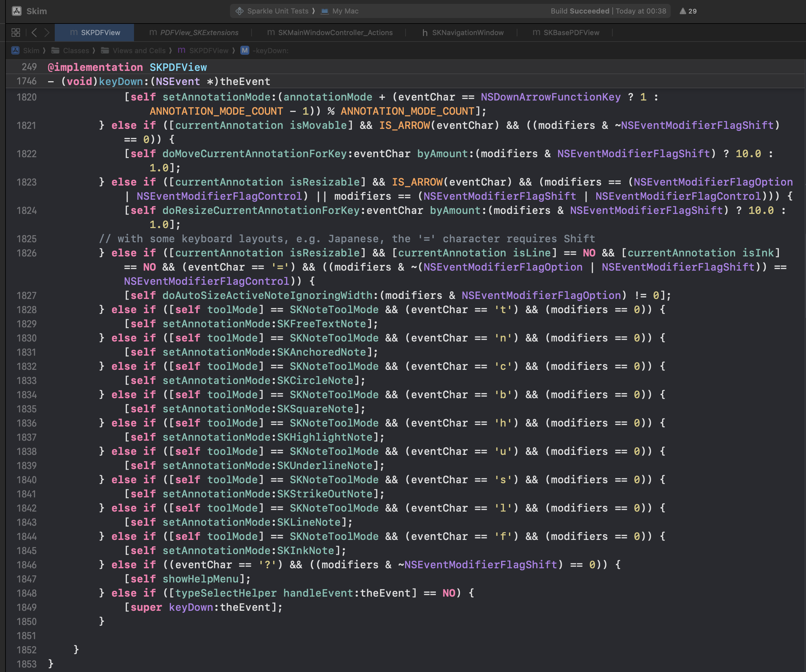Click the My Mac destination icon
This screenshot has width=806, height=672.
click(x=325, y=11)
